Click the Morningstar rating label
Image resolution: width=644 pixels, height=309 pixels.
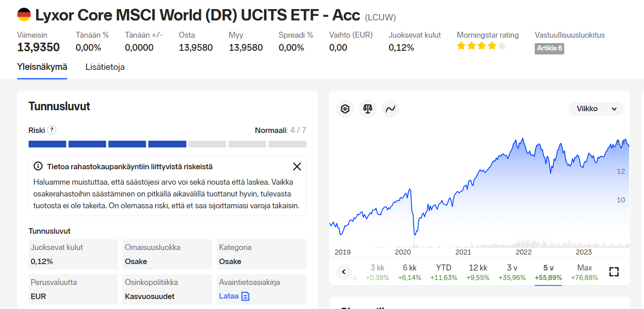click(x=488, y=35)
